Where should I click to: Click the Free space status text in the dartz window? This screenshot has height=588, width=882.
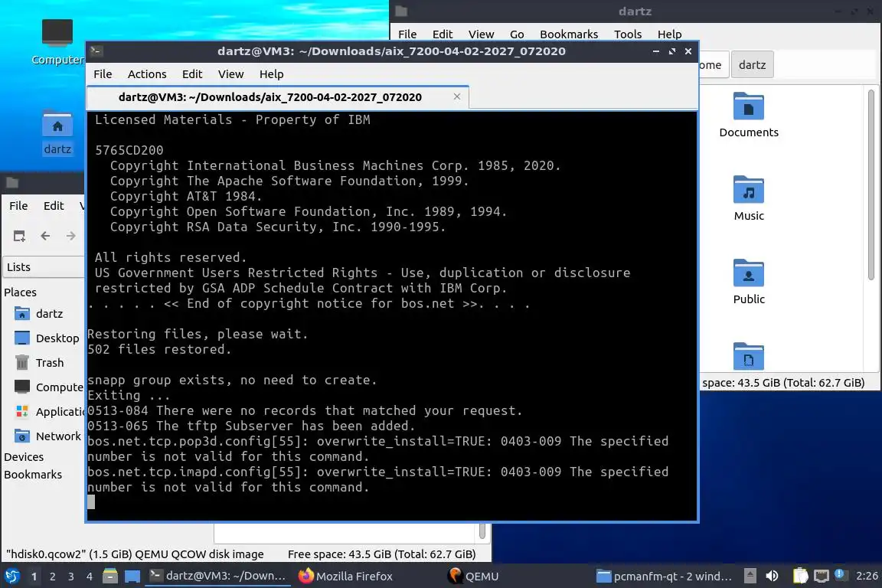(x=783, y=383)
